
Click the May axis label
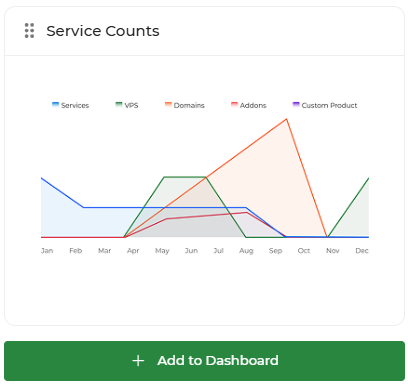point(162,251)
